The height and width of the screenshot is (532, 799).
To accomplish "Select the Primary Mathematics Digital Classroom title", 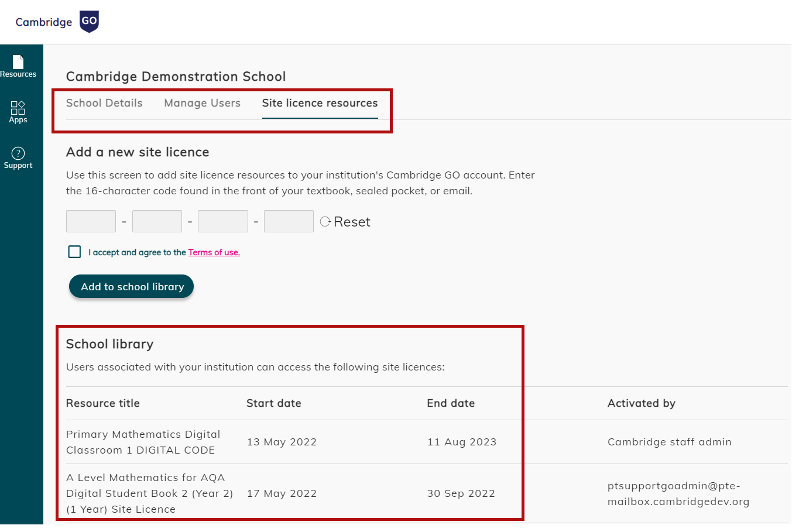I will 143,442.
